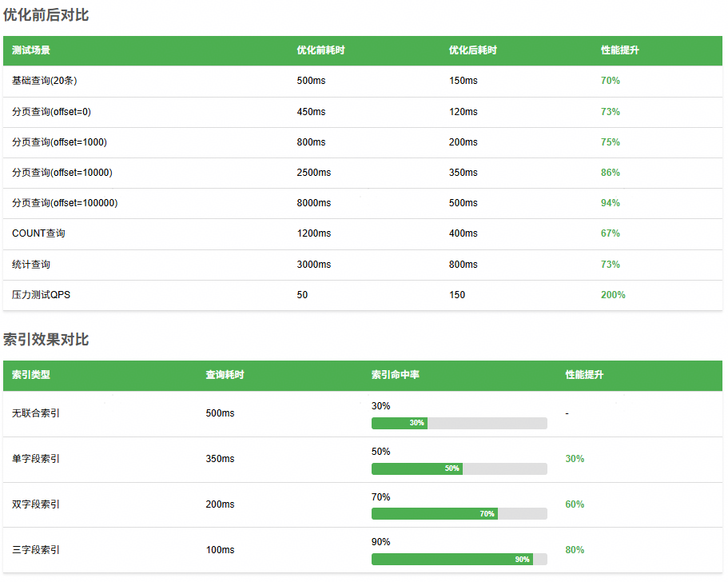Select the 测试场景 column header
728x582 pixels.
(31, 50)
